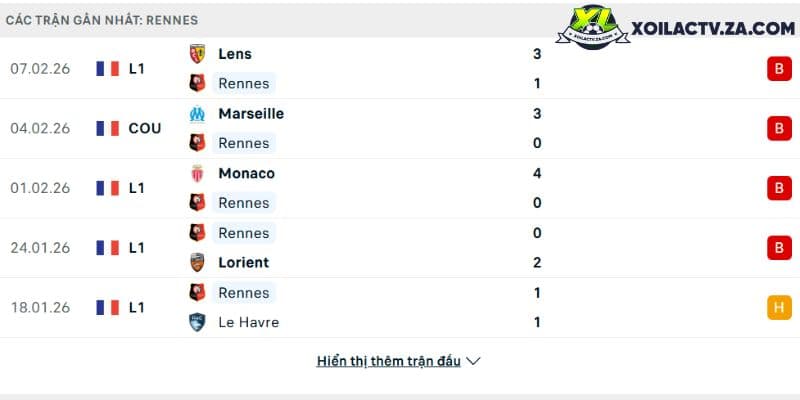800x400 pixels.
Task: Click the XoilacTV logo badge
Action: point(593,27)
